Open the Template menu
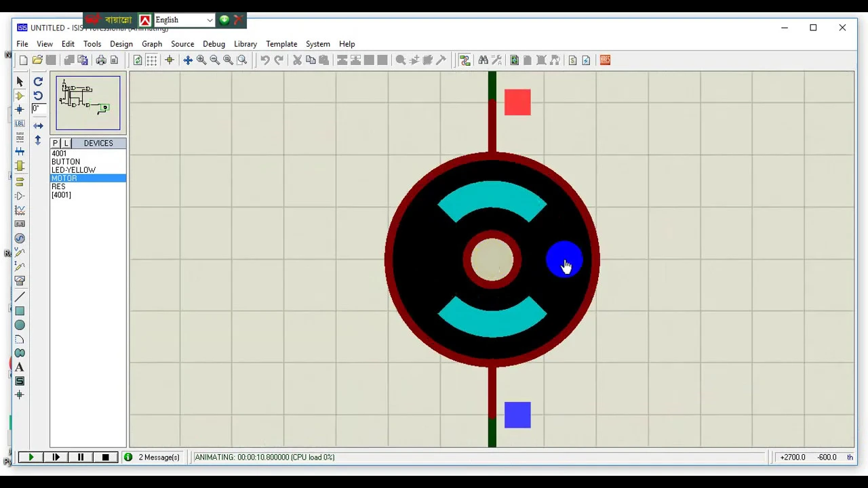This screenshot has width=868, height=488. coord(281,44)
